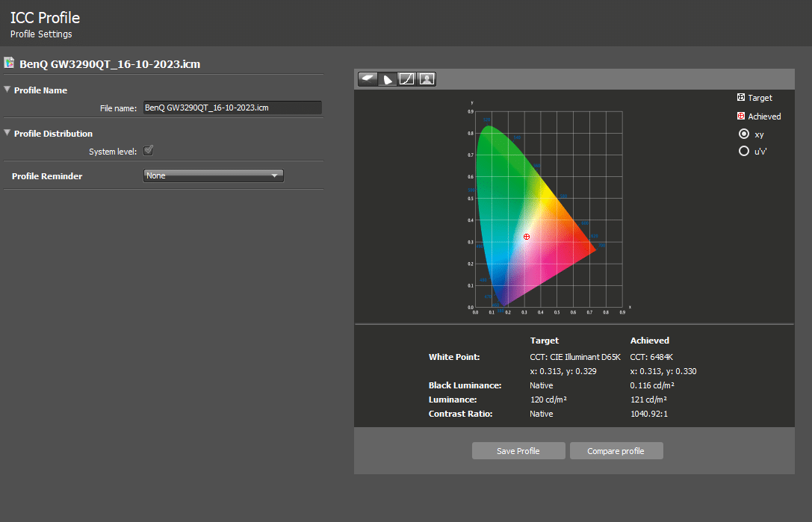This screenshot has height=522, width=812.
Task: Switch to the tone curve view icon
Action: 407,79
